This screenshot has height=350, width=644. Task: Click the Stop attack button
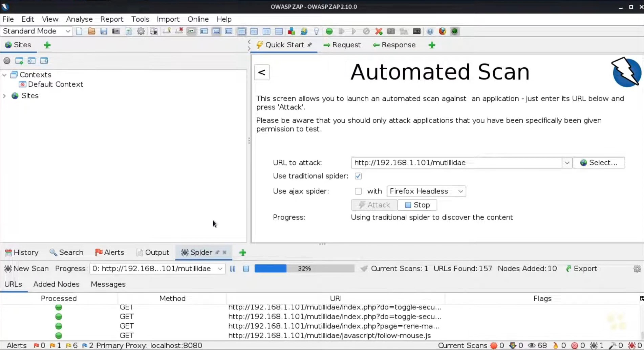click(x=417, y=205)
